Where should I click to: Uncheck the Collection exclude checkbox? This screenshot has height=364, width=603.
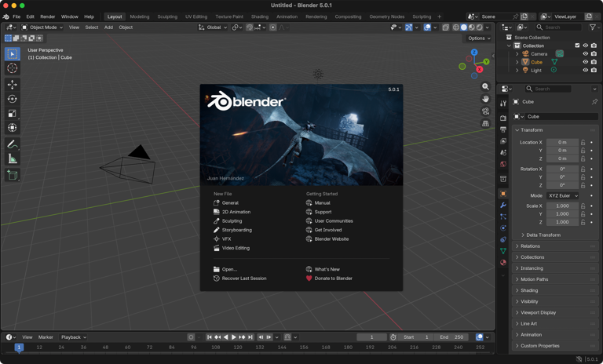(x=577, y=45)
